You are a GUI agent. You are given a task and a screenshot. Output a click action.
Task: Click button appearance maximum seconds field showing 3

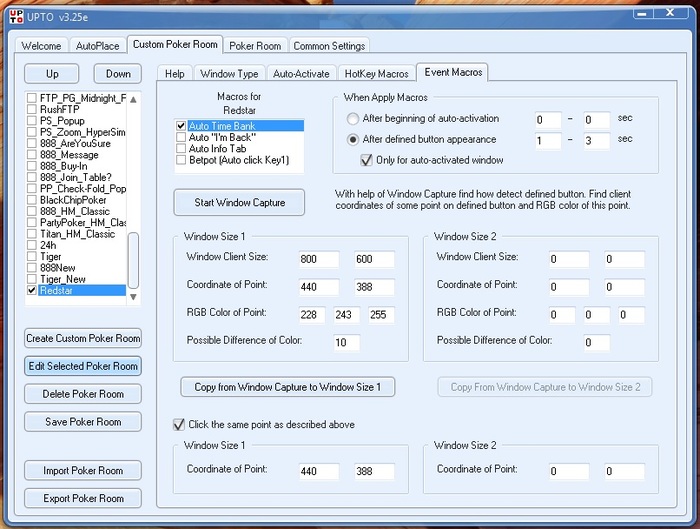[x=597, y=141]
